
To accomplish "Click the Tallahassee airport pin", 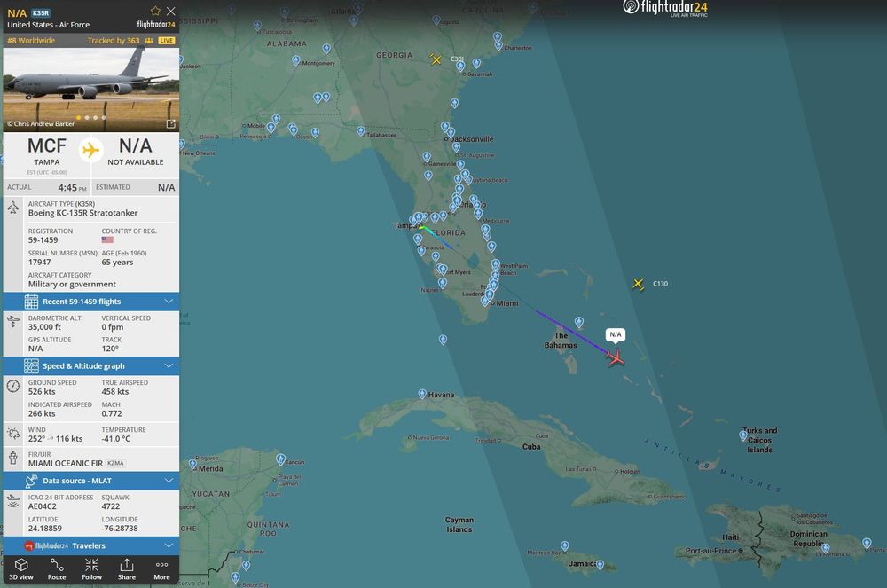I will pos(361,130).
